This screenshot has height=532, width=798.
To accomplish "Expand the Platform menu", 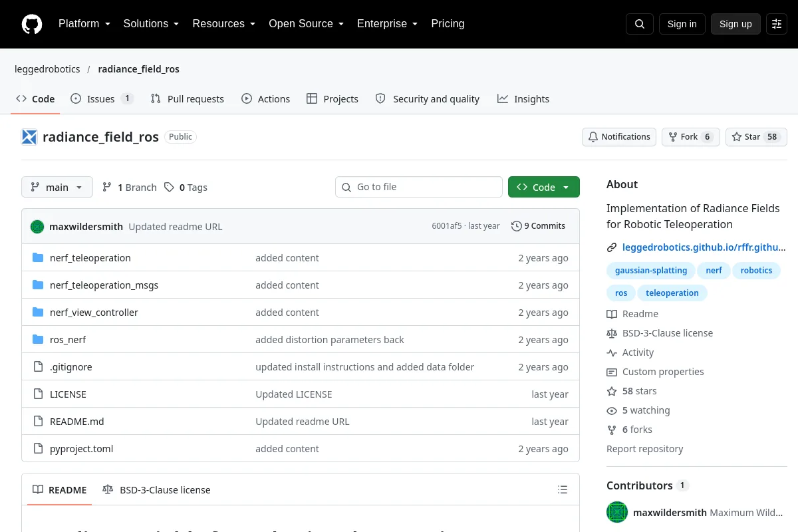I will click(x=84, y=24).
